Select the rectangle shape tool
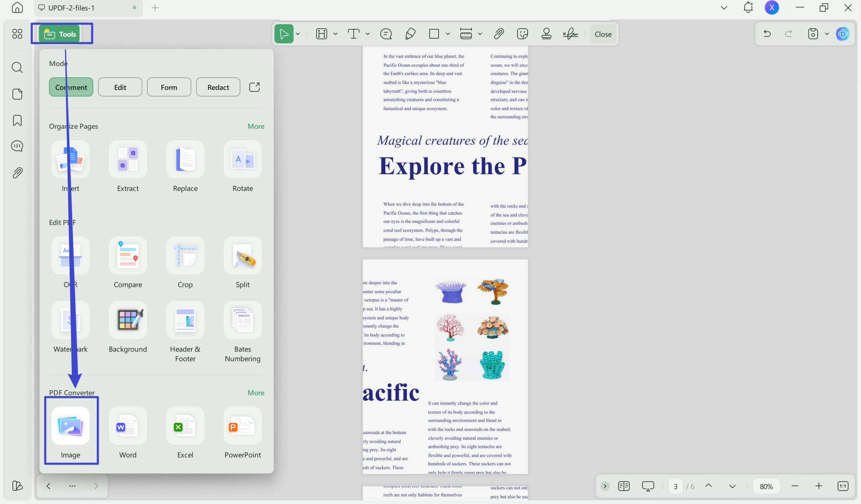Screen dimensions: 861x504 pyautogui.click(x=434, y=34)
